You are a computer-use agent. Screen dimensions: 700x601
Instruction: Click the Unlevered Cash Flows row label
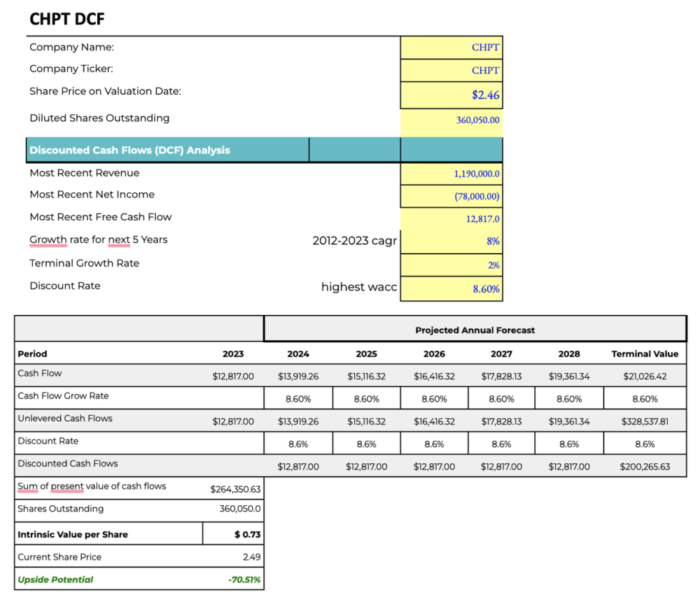pos(64,418)
